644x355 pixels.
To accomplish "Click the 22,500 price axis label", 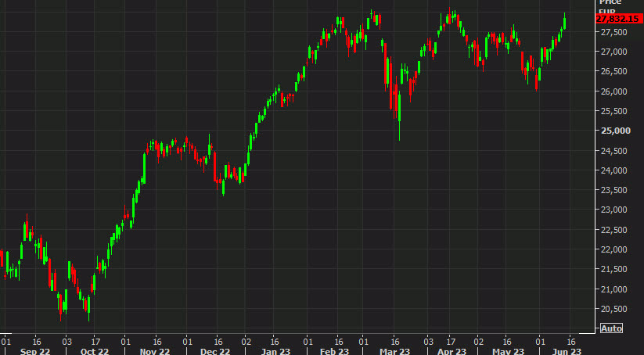I will pos(613,230).
